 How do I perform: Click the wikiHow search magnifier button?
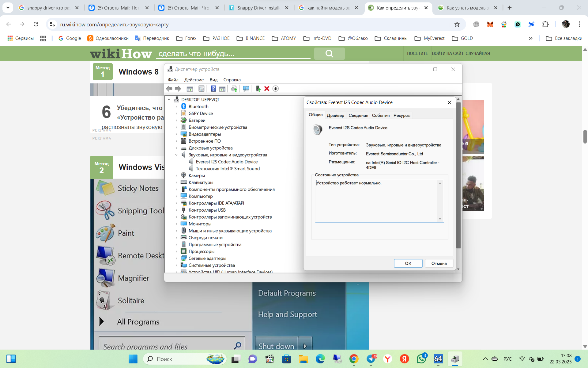coord(329,54)
